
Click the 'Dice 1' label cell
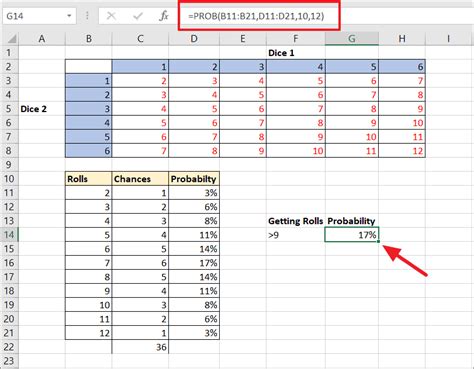tap(296, 53)
